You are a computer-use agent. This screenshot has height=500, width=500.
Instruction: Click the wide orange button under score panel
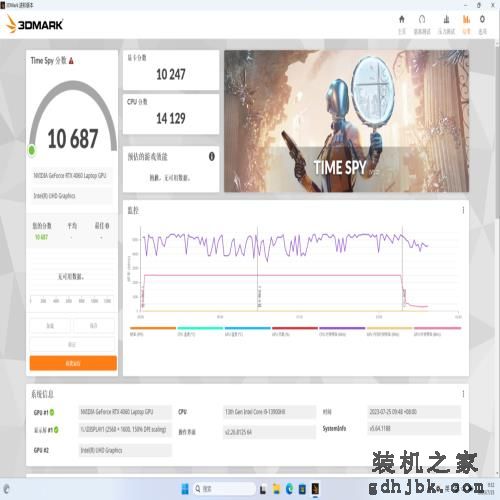[x=73, y=363]
